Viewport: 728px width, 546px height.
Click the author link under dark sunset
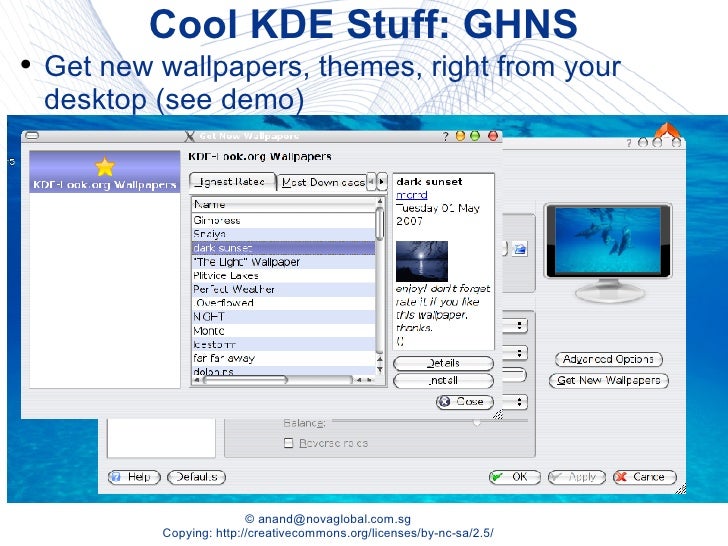(411, 195)
